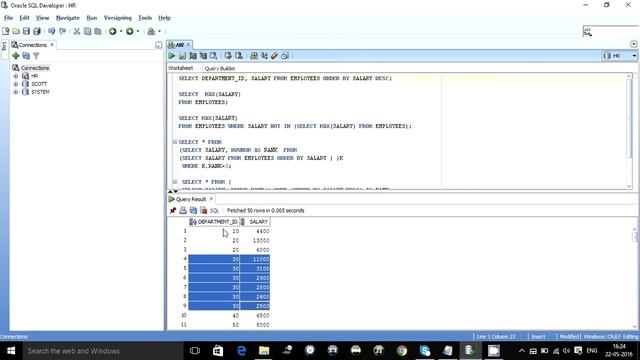Click the Autotrace icon
The image size is (640, 360).
coord(203,56)
